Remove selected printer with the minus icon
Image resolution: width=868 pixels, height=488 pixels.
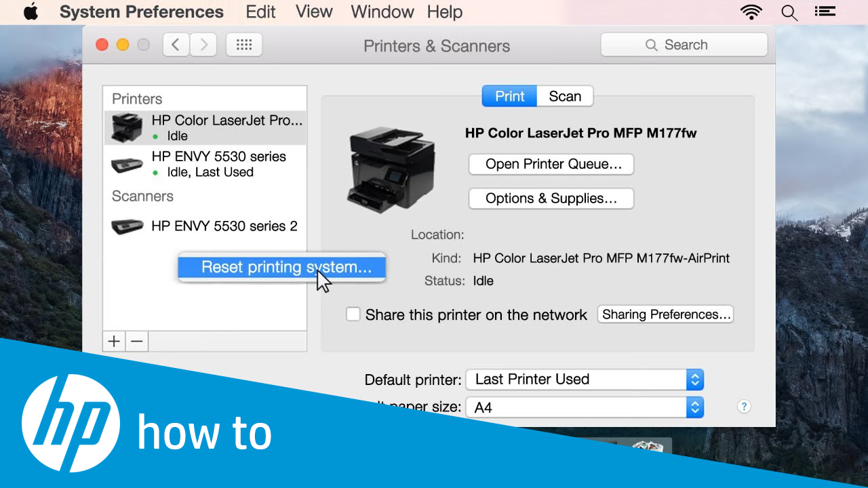136,341
